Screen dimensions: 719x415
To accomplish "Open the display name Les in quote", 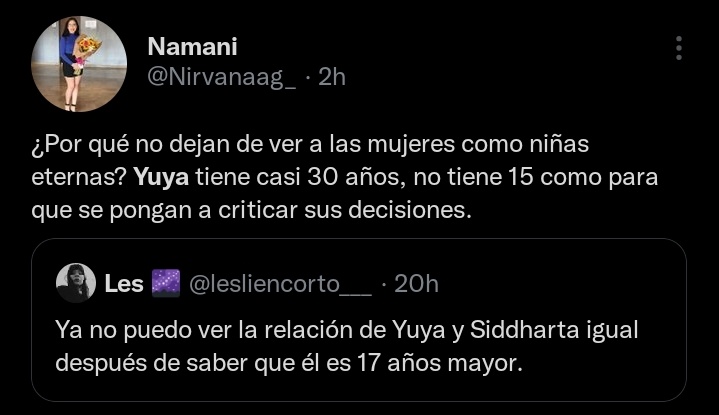I will tap(124, 283).
